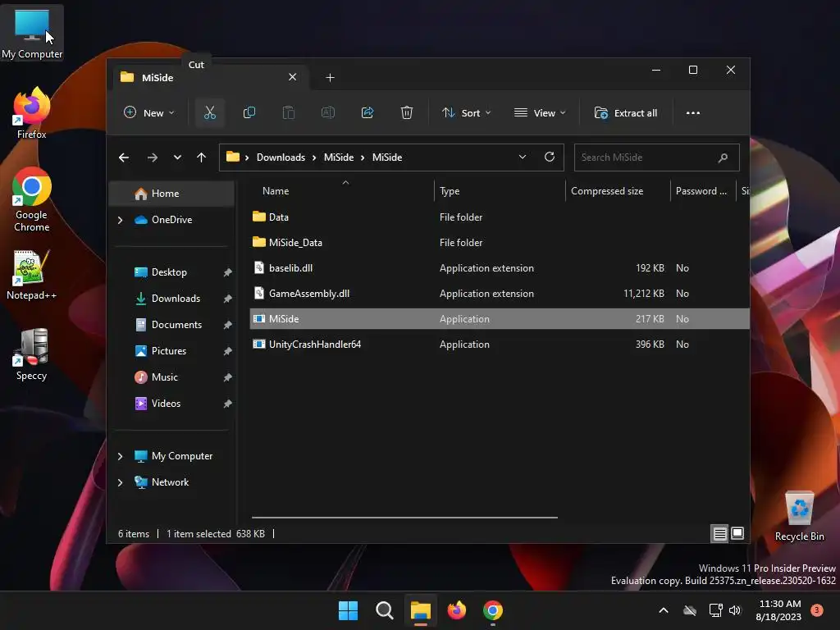Screen dimensions: 840x630
Task: Click Extract all button
Action: 626,112
